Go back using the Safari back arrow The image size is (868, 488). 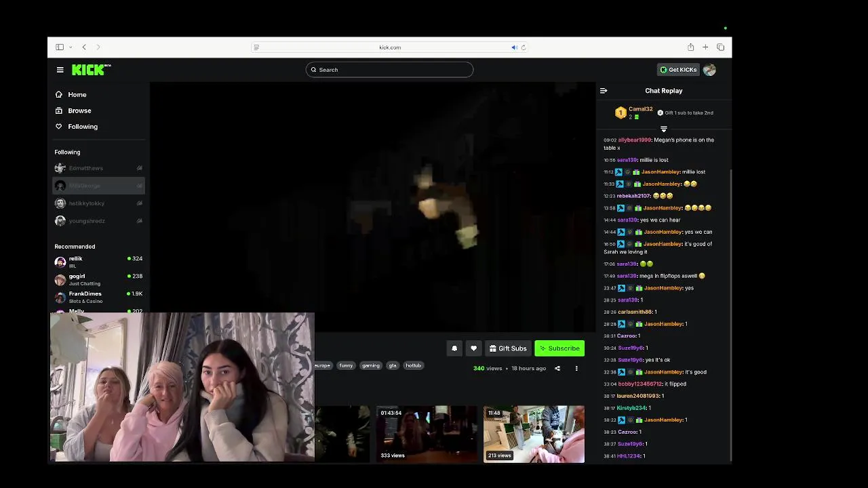pos(84,47)
